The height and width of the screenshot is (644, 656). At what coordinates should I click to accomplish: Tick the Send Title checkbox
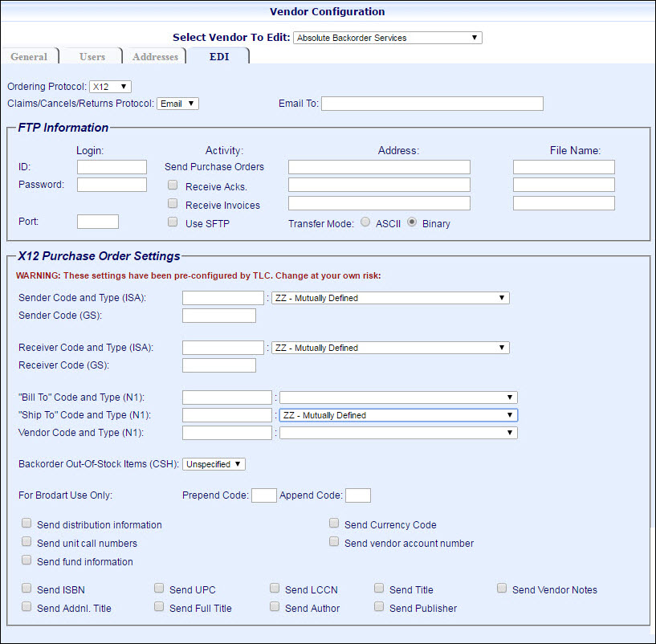[x=379, y=588]
